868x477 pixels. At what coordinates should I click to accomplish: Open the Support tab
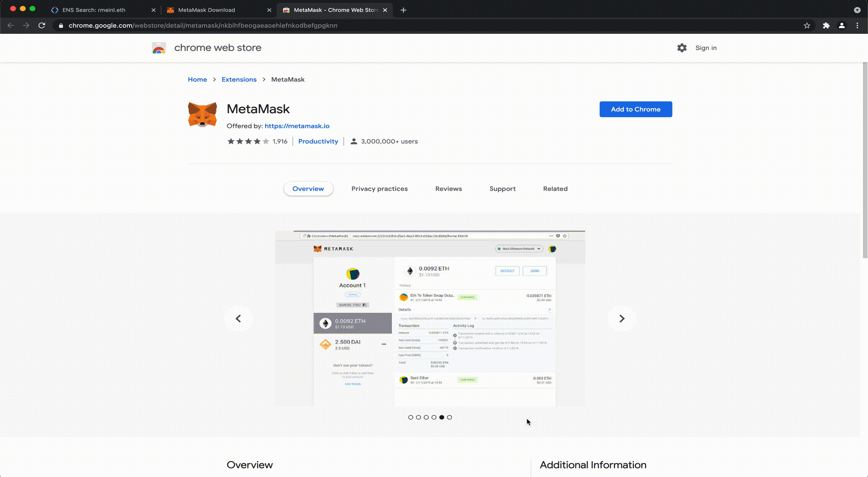pos(503,189)
